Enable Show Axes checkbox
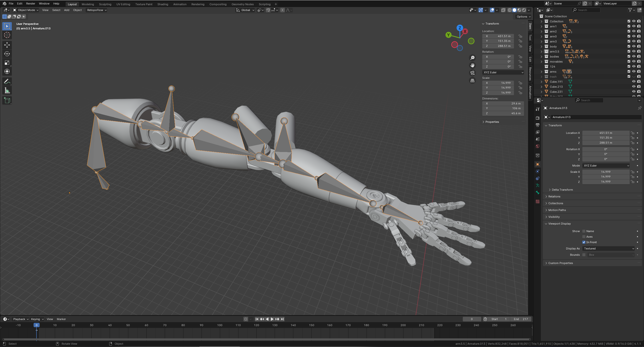644x347 pixels. coord(584,237)
